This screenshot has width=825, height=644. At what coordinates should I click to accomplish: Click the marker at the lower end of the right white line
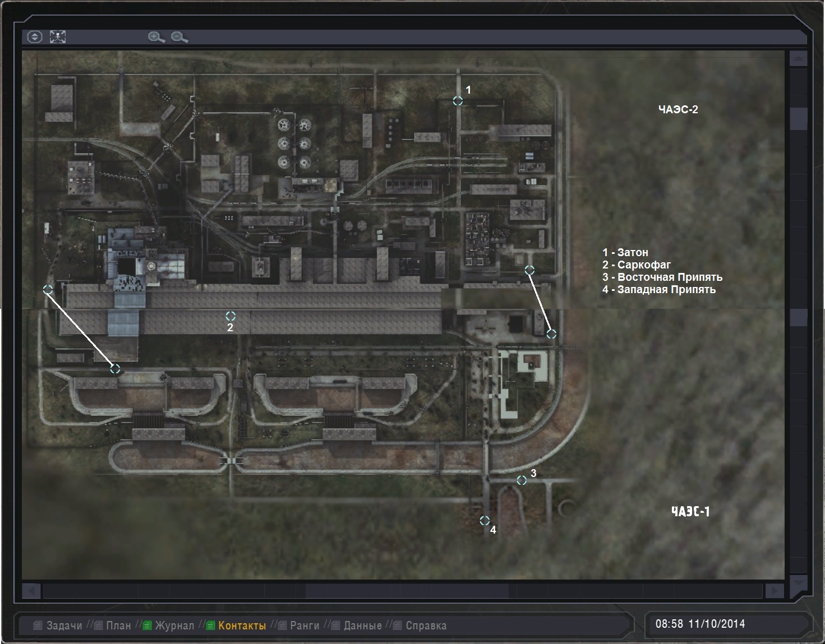coord(551,334)
